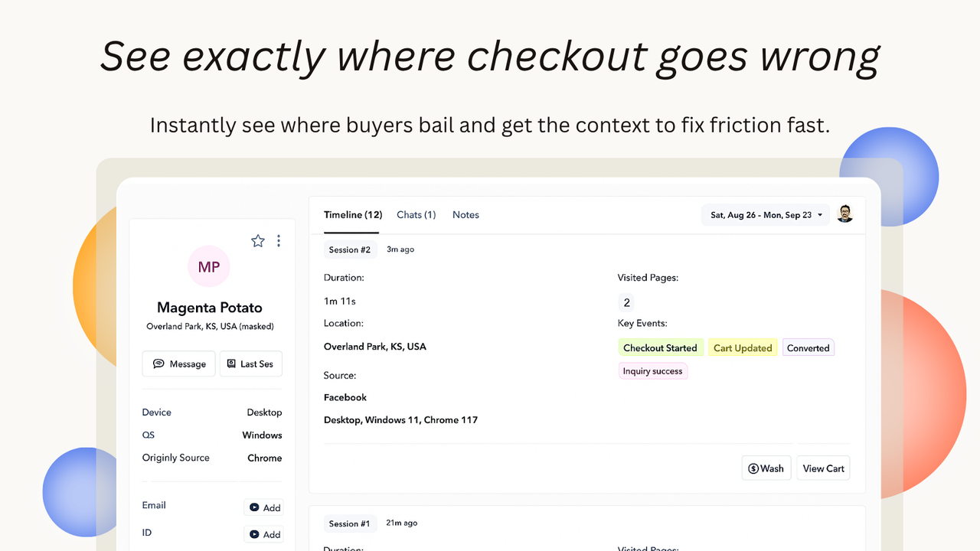Select the Timeline (12) tab
This screenshot has height=551, width=980.
pyautogui.click(x=352, y=215)
